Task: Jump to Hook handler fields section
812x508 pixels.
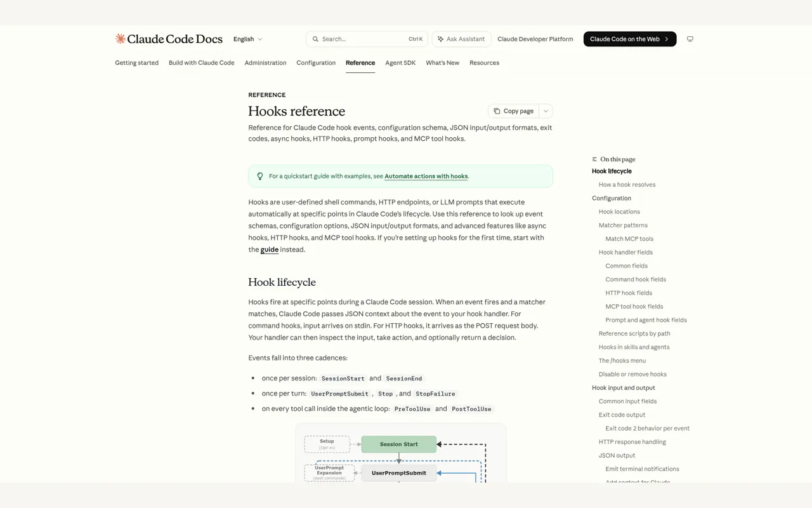Action: point(625,253)
